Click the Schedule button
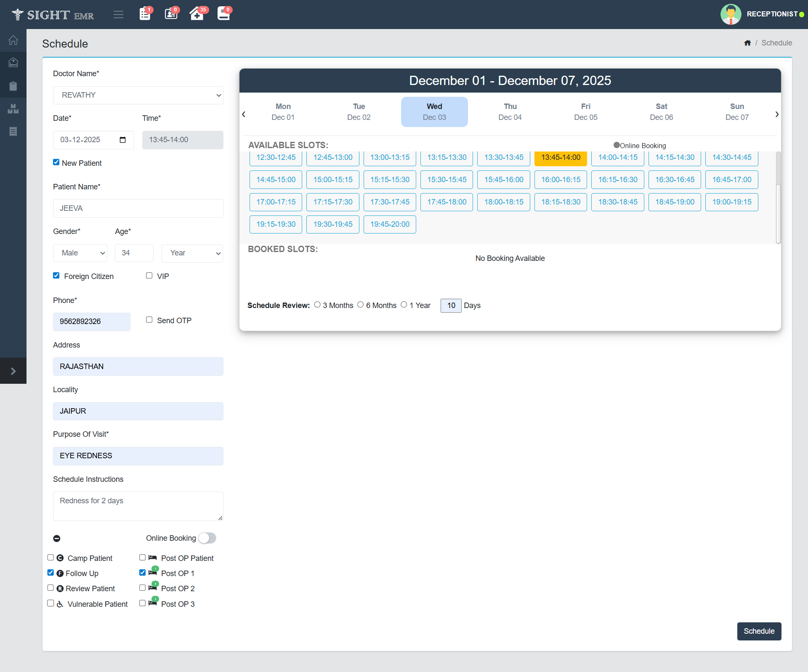Screen dimensions: 808x672 [759, 631]
